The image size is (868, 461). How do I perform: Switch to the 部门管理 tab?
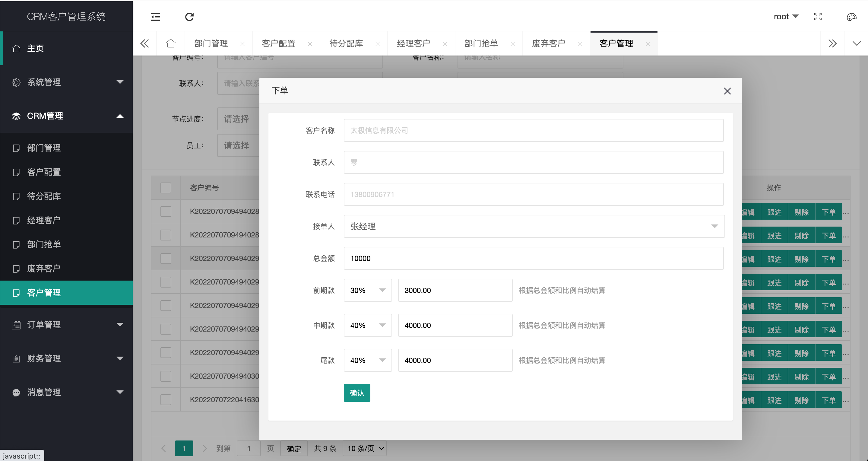(x=211, y=43)
